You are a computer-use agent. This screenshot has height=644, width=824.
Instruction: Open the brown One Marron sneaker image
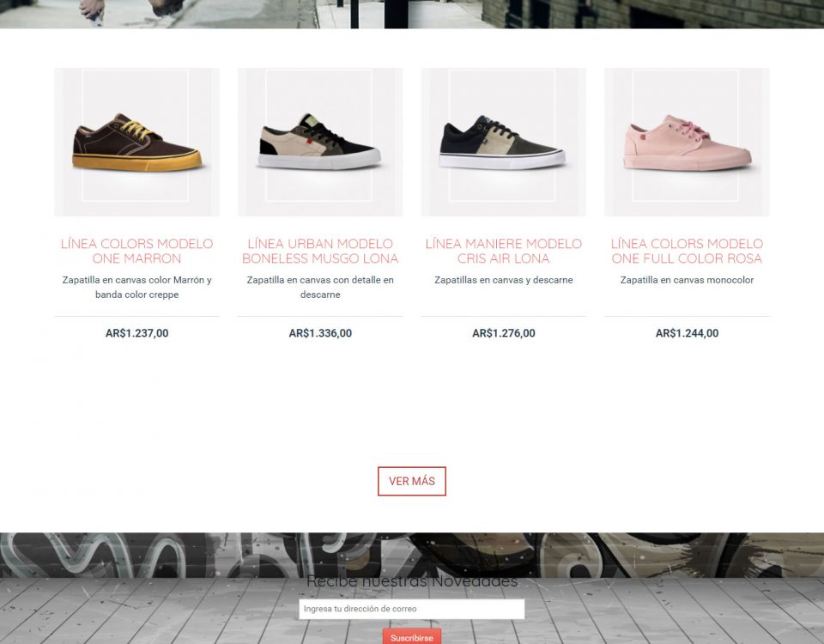pos(136,142)
